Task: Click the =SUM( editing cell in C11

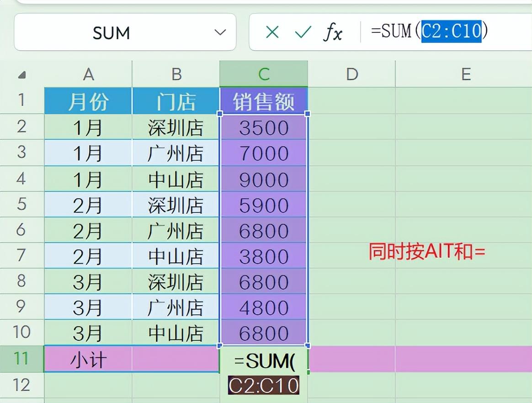Action: 264,360
